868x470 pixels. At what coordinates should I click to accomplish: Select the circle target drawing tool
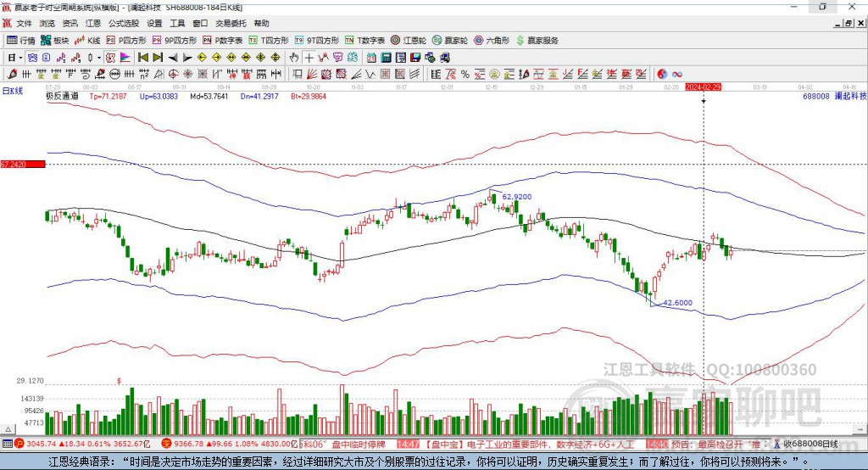tap(173, 75)
